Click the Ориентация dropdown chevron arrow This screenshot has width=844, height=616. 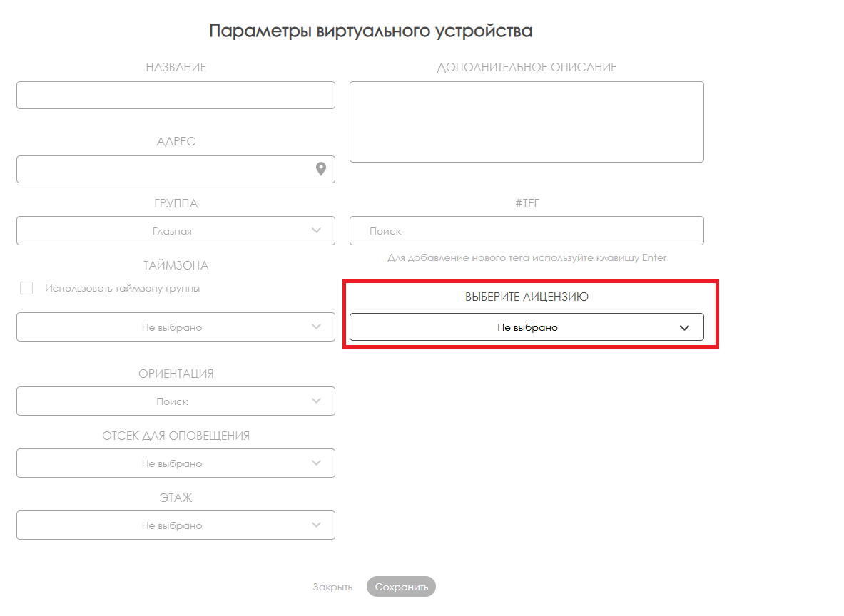point(317,401)
